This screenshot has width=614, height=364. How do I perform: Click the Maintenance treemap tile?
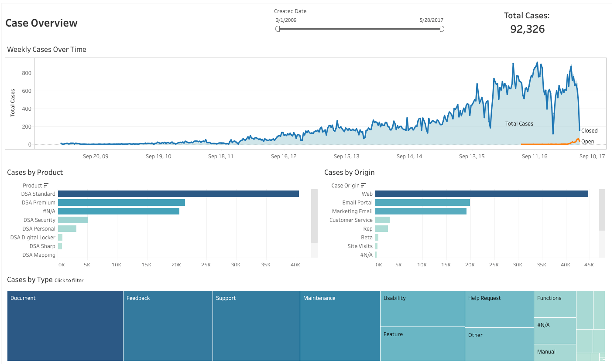[x=340, y=326]
